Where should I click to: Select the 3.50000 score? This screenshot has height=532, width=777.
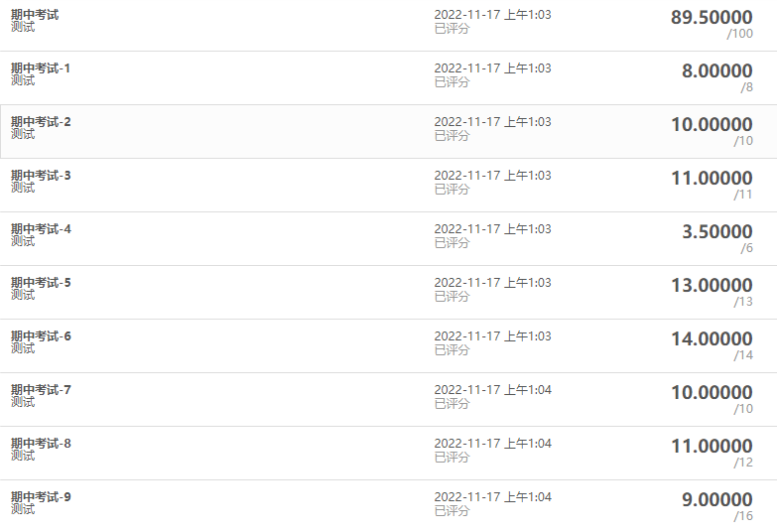point(716,231)
